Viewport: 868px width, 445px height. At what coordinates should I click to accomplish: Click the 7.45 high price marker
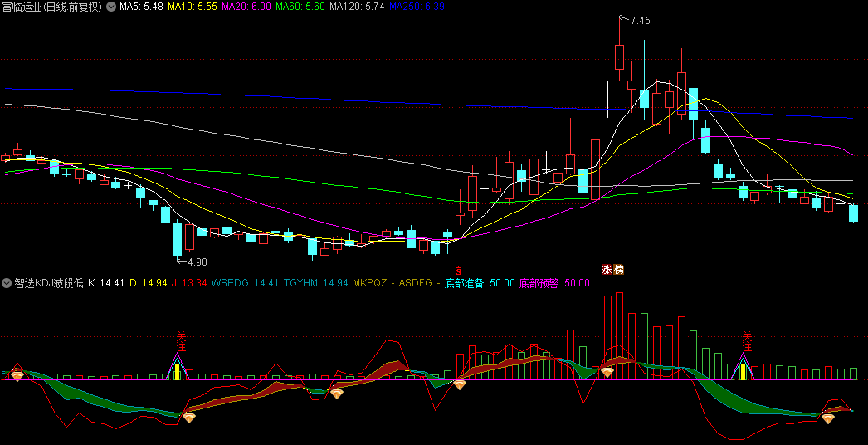click(x=640, y=21)
